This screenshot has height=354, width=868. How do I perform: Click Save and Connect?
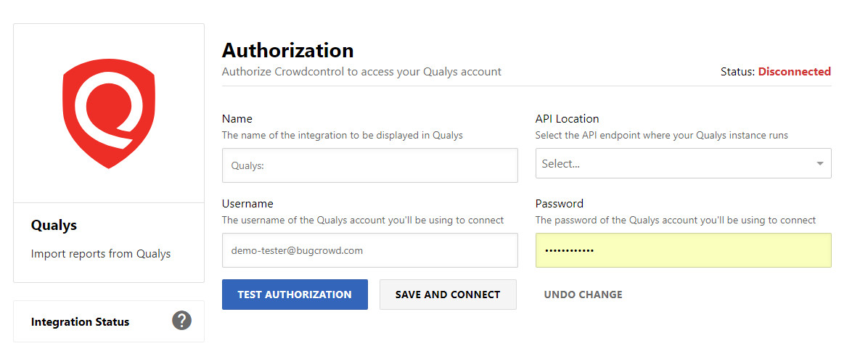(448, 295)
